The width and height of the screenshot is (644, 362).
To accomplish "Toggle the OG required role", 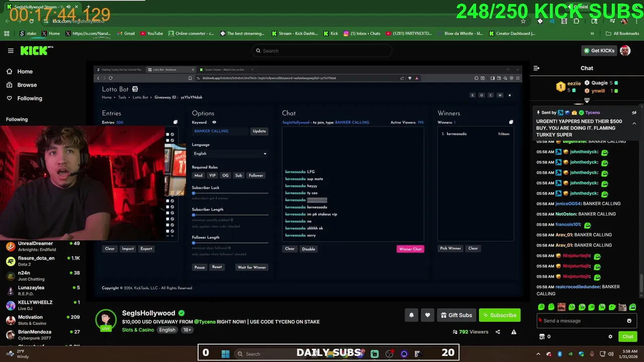I will pyautogui.click(x=225, y=175).
